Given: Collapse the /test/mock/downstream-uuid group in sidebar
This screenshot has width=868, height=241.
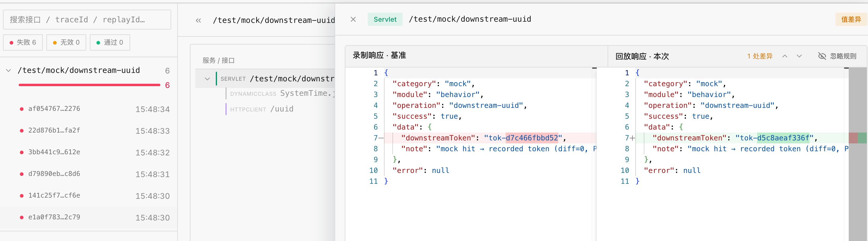Looking at the screenshot, I should click(x=9, y=70).
